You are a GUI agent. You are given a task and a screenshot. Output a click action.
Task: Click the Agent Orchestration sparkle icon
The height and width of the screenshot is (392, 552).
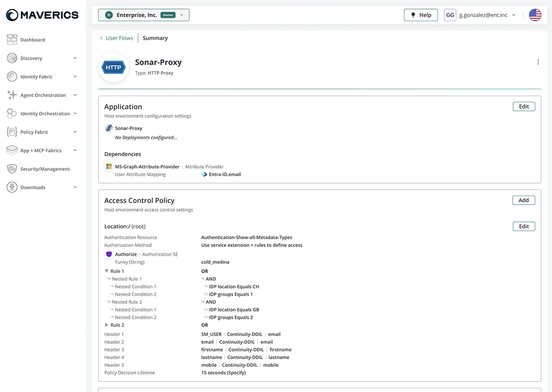click(x=12, y=95)
